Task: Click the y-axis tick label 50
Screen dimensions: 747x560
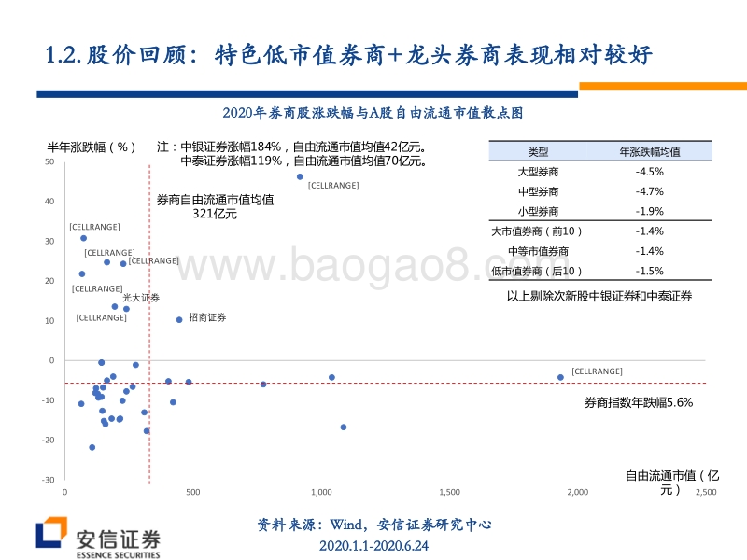Action: pos(49,161)
